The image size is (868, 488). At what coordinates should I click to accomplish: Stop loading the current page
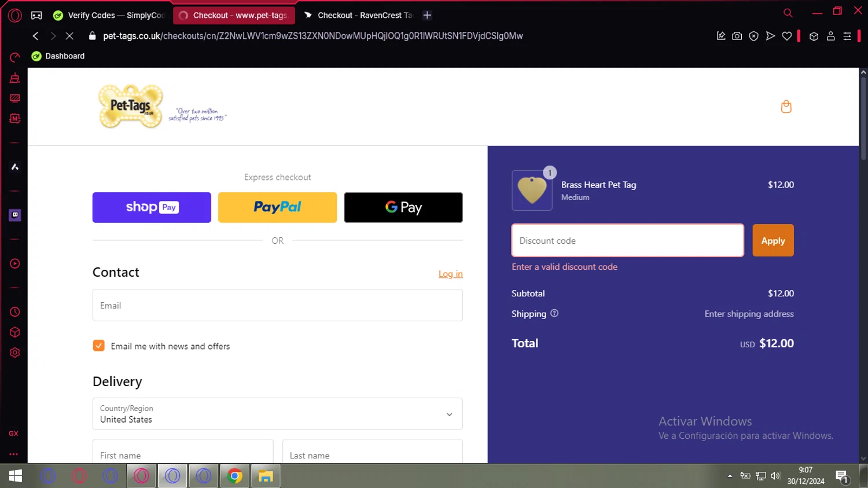(x=69, y=36)
